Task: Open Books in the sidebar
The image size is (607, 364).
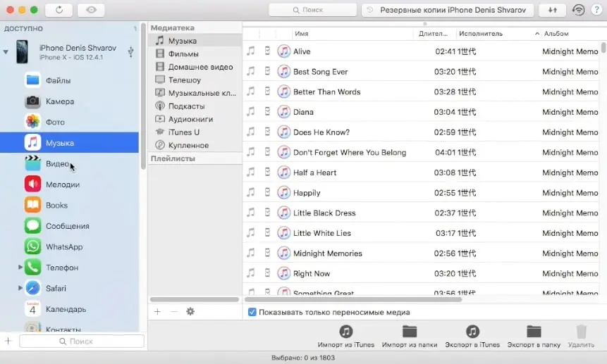Action: [x=69, y=205]
